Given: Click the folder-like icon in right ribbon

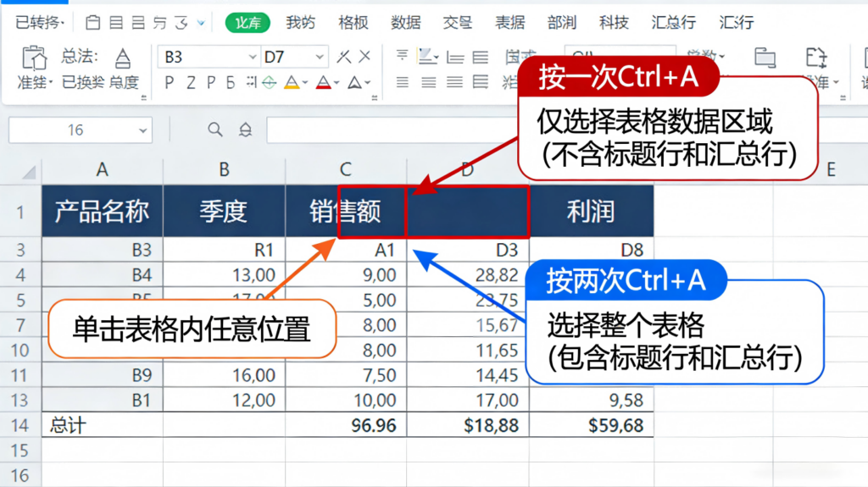Looking at the screenshot, I should (x=765, y=58).
